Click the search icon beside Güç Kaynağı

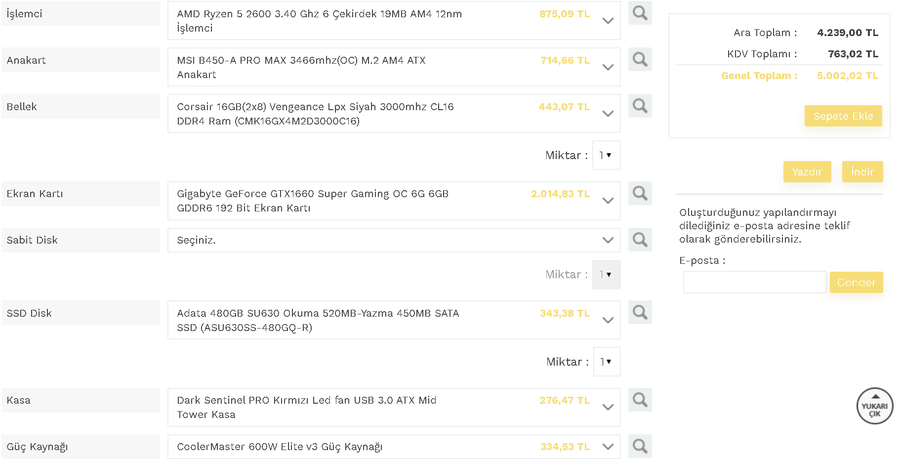point(640,446)
